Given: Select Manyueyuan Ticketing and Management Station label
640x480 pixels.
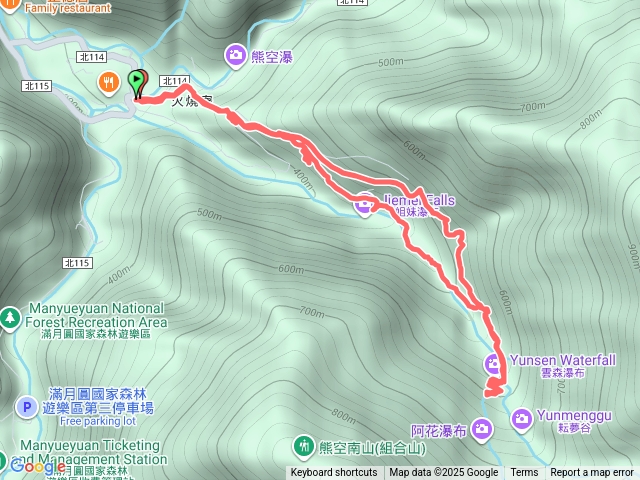Looking at the screenshot, I should (91, 452).
